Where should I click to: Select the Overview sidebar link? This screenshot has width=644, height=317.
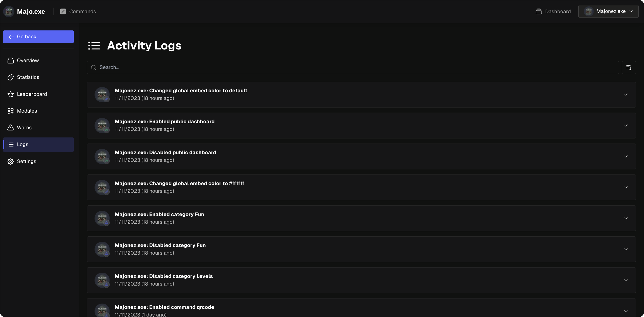pos(28,60)
